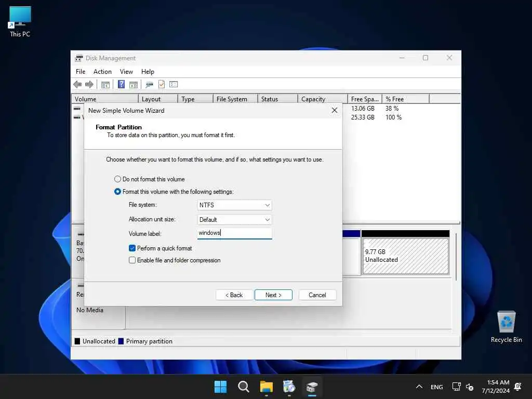
Task: Click the Next > button
Action: pos(273,295)
